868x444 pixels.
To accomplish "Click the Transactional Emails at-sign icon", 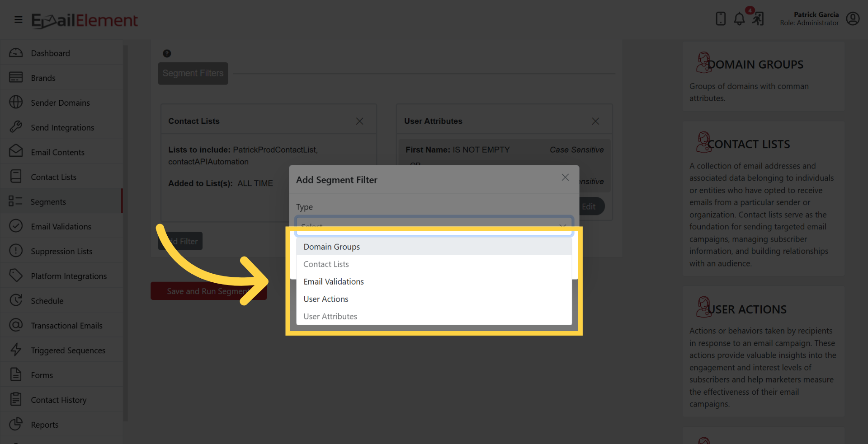I will (x=16, y=325).
